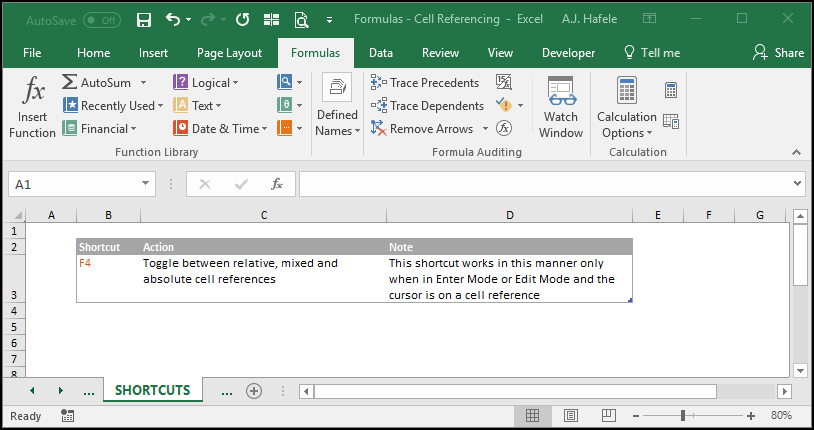Click the Share button
The image size is (814, 430).
click(x=778, y=52)
